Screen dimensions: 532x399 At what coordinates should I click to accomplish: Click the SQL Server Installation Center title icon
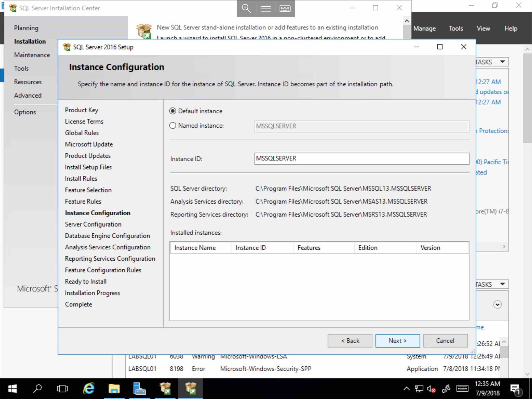tap(13, 8)
